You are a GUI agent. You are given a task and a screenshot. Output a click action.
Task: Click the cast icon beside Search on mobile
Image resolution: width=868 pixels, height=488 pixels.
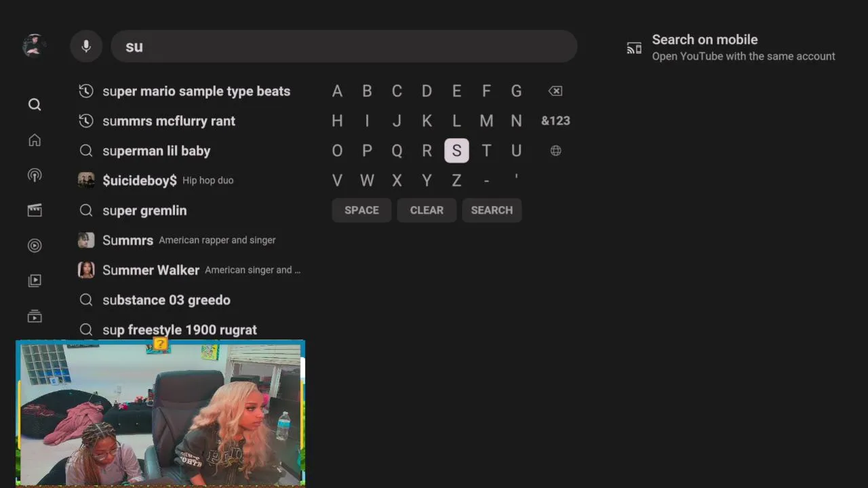634,47
